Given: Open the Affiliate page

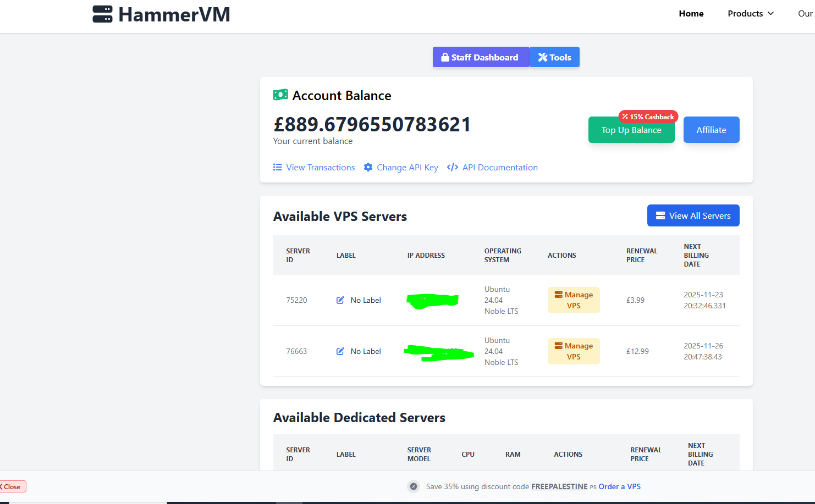Looking at the screenshot, I should point(712,130).
